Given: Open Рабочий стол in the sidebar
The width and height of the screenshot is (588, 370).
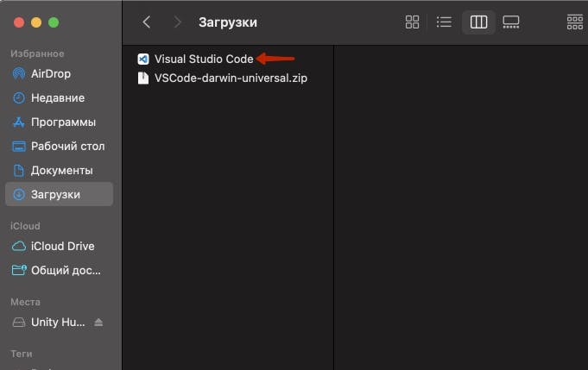Looking at the screenshot, I should click(x=60, y=147).
